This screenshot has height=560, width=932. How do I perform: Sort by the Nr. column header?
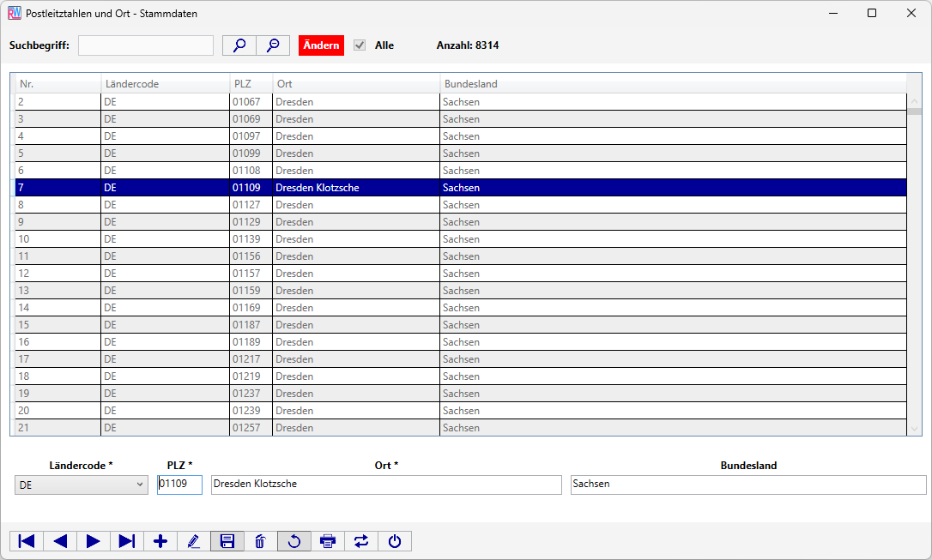58,84
